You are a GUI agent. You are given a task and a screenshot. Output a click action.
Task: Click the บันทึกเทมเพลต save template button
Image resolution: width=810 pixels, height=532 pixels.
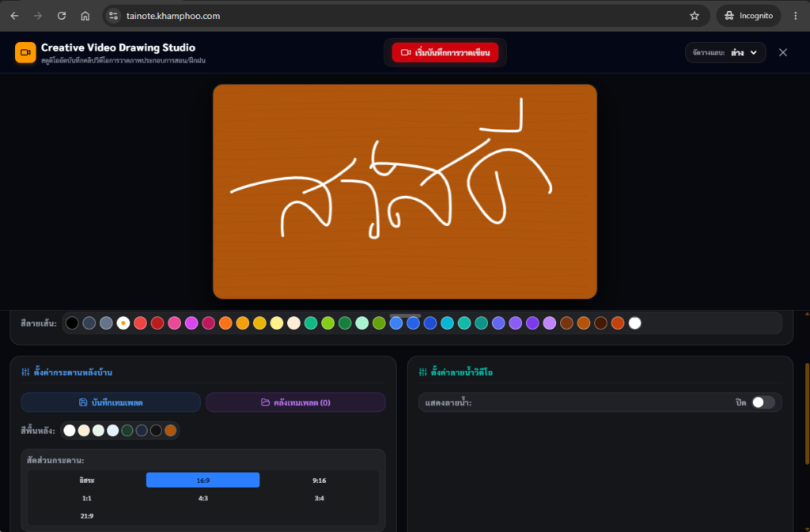click(x=111, y=402)
